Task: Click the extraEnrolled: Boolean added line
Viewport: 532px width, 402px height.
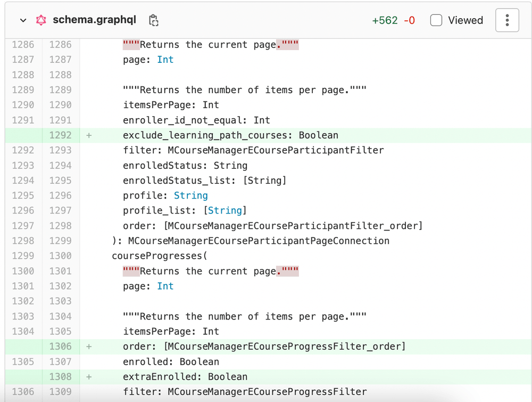Action: point(185,377)
